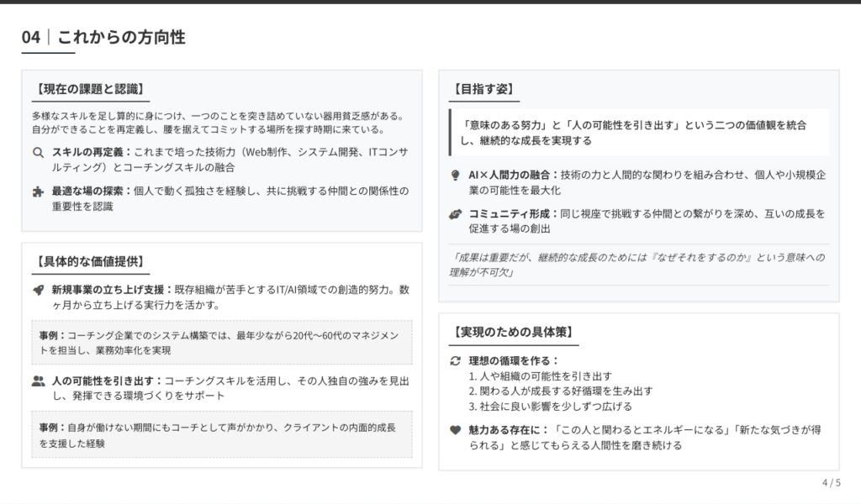This screenshot has width=861, height=504.
Task: Select the slide title これからの方向性
Action: pyautogui.click(x=121, y=37)
